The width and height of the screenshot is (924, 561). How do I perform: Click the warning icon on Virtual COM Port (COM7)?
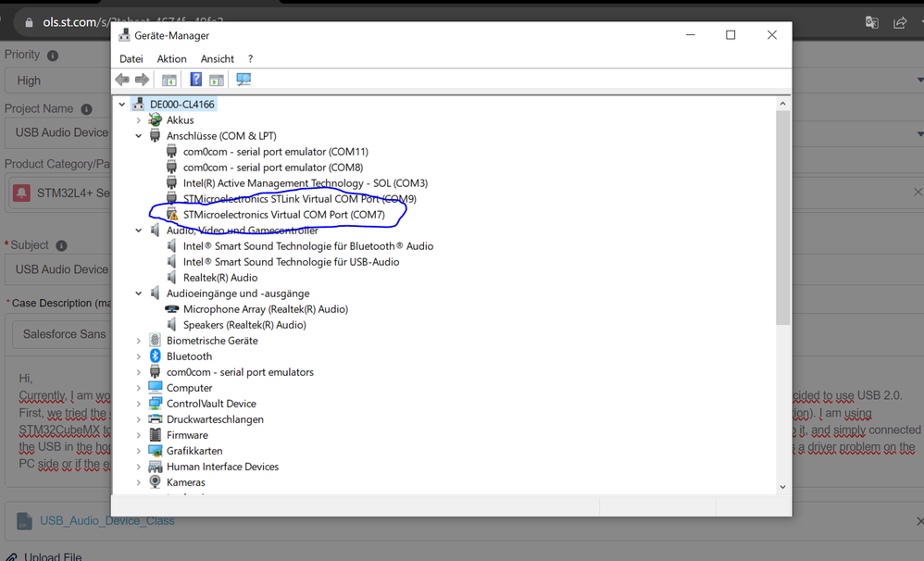point(172,215)
